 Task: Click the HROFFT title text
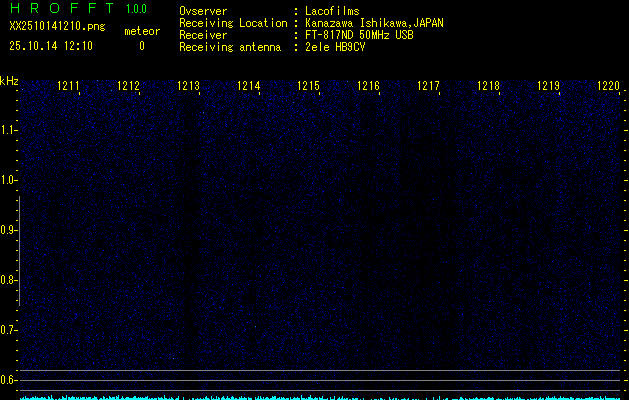[61, 9]
